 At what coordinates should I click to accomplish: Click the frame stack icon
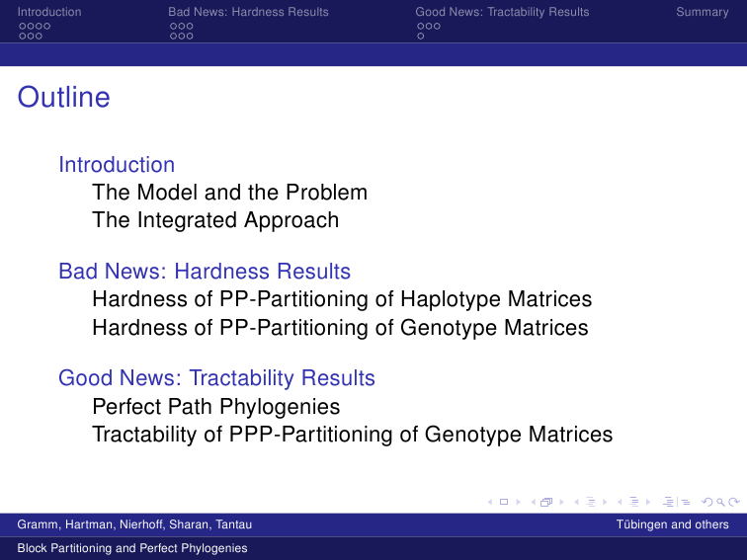point(546,502)
